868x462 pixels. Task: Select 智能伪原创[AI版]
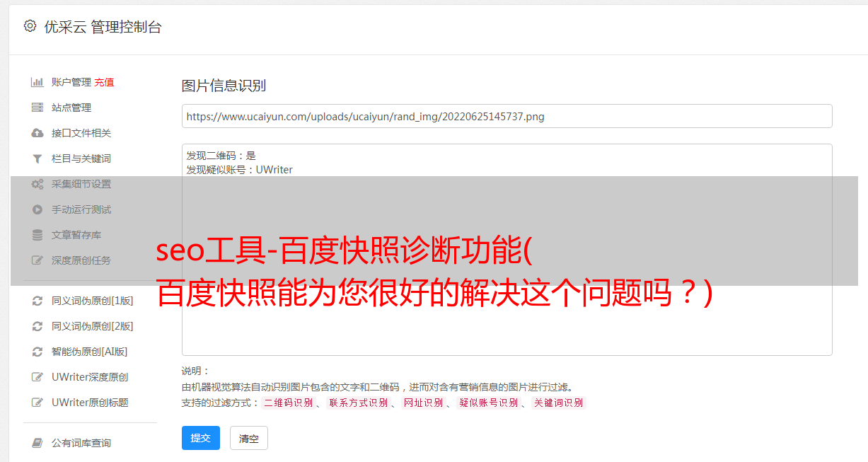(x=89, y=352)
